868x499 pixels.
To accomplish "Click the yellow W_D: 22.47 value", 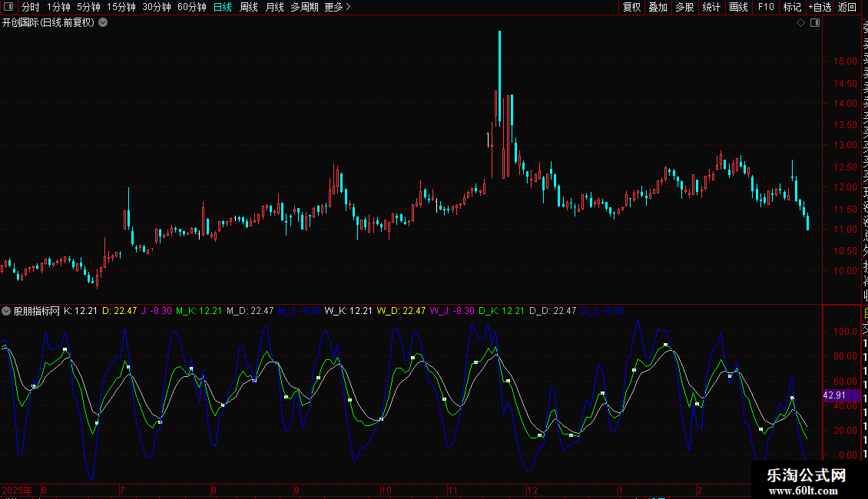I will pyautogui.click(x=401, y=311).
